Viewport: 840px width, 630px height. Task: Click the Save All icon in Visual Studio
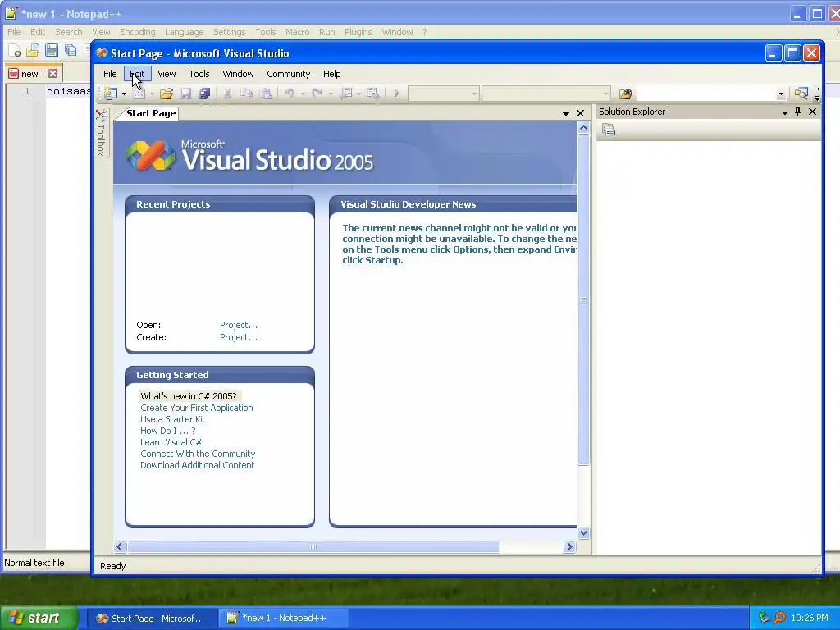[204, 94]
